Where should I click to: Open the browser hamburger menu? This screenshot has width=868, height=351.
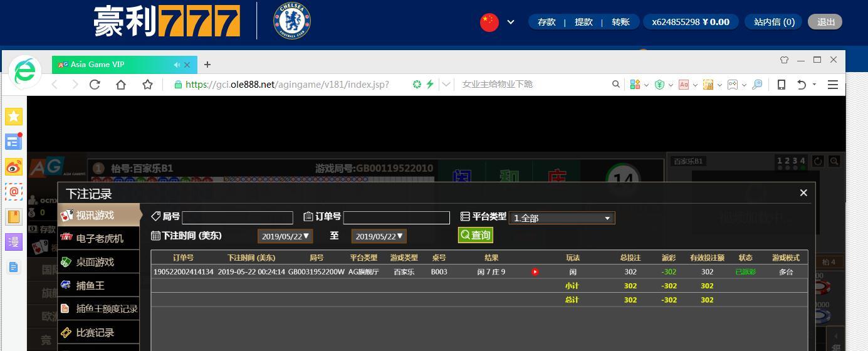(x=833, y=84)
